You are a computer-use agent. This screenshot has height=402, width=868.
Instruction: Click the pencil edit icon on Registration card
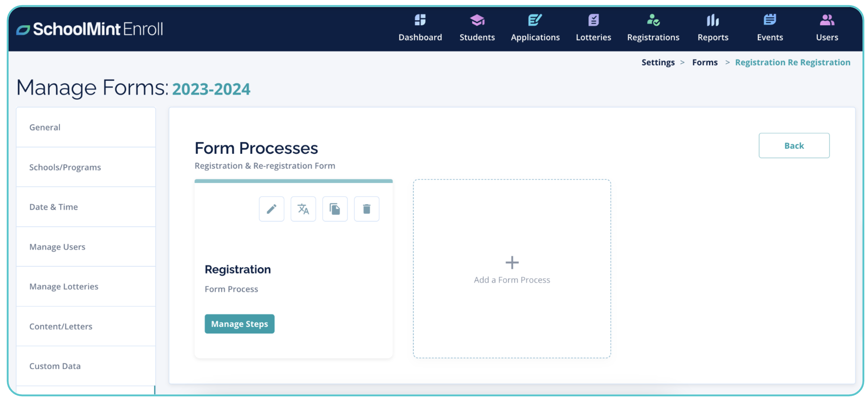tap(271, 209)
